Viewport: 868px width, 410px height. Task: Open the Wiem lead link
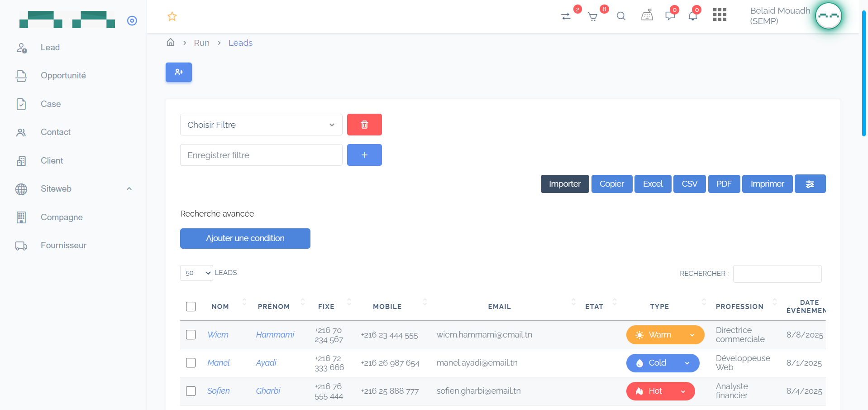tap(218, 335)
